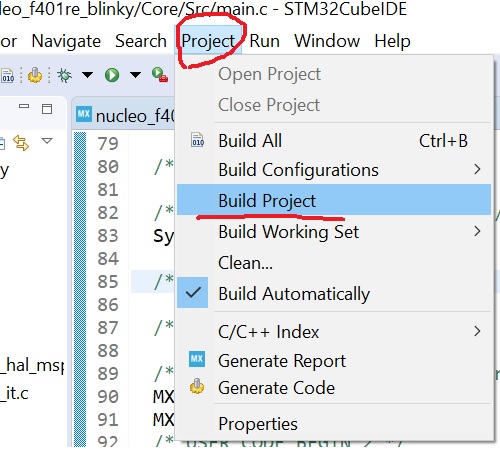This screenshot has height=454, width=500.
Task: Maximize the project explorer panel
Action: (x=47, y=109)
